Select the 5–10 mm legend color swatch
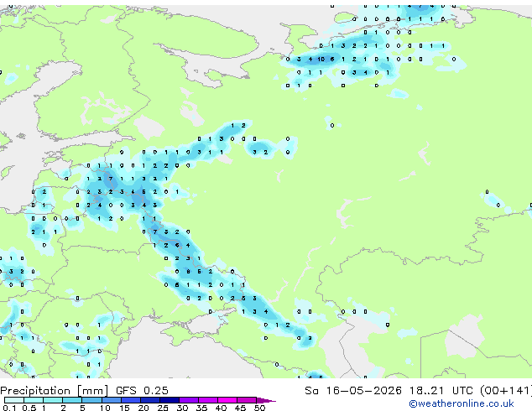532x411 pixels. click(91, 400)
